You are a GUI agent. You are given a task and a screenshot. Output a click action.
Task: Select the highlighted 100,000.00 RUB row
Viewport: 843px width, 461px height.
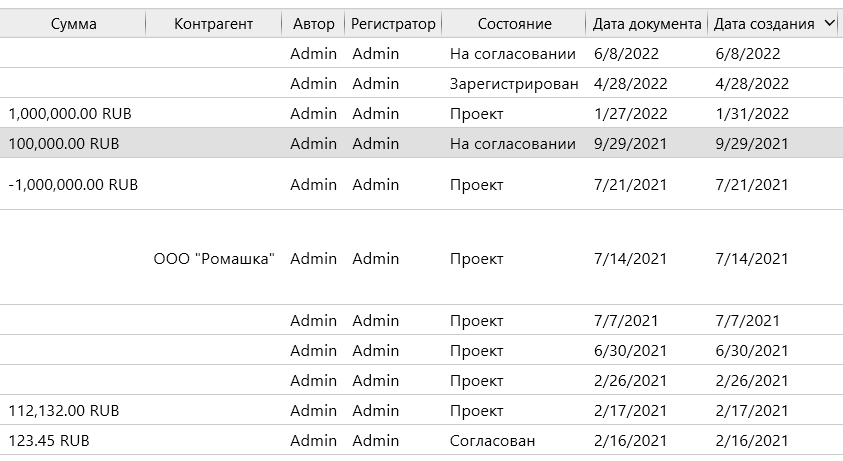64,144
